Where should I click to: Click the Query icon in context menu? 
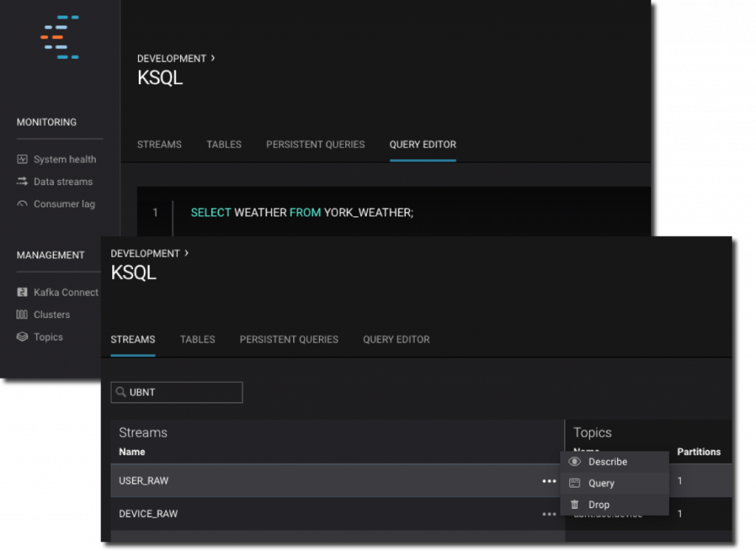pos(575,483)
